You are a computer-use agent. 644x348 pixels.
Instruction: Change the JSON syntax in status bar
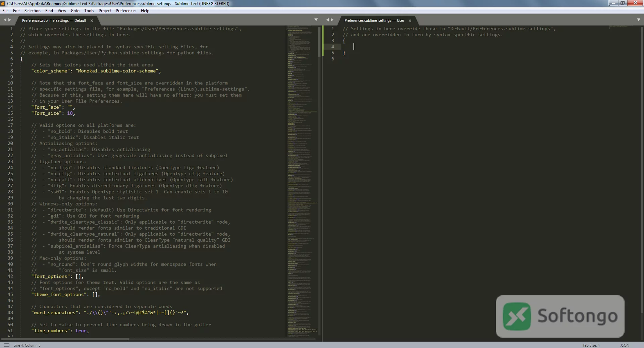[x=625, y=345]
